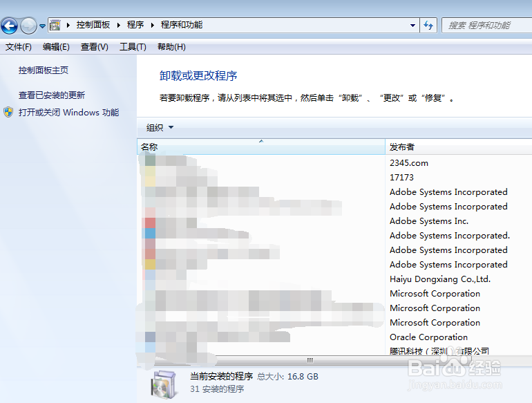Click the blue Back navigation arrow
The width and height of the screenshot is (532, 403).
tap(9, 26)
